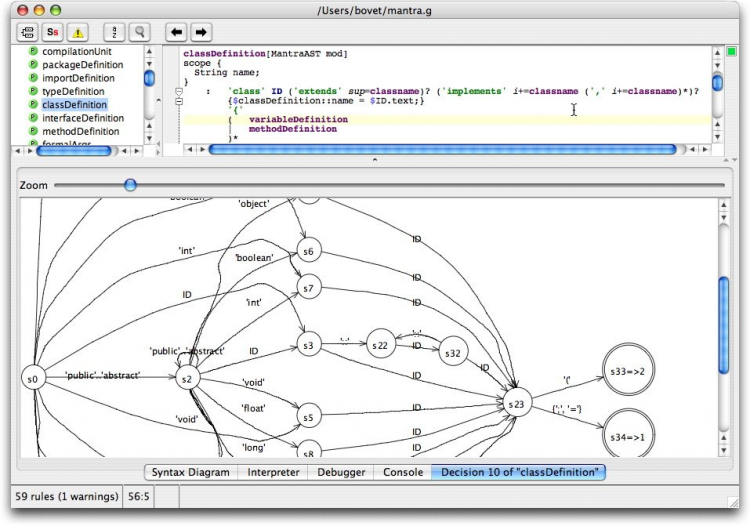Select the packageDefinition rule
The width and height of the screenshot is (750, 526).
tap(83, 65)
